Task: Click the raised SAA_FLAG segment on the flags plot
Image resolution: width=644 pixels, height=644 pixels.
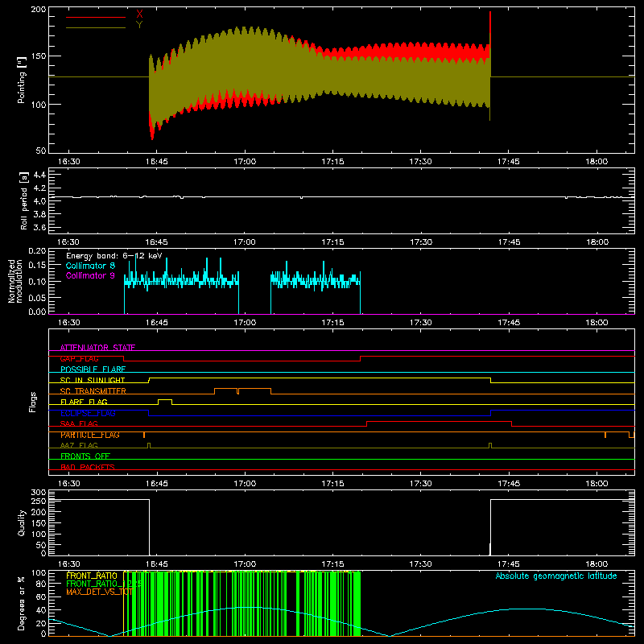Action: pyautogui.click(x=439, y=422)
